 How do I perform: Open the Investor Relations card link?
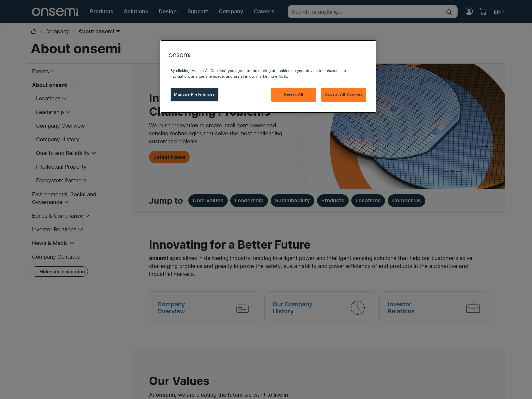[x=401, y=308]
